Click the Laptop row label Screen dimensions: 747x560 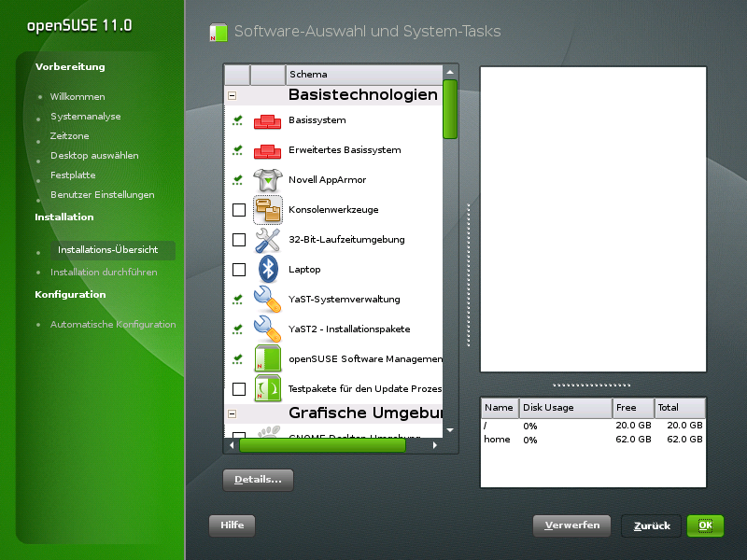(304, 270)
